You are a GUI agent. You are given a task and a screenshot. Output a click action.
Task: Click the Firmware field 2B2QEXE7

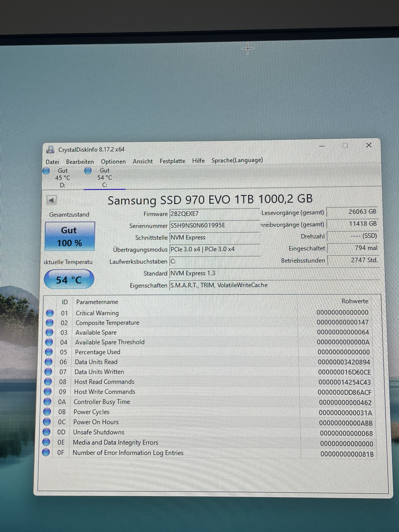coord(214,214)
